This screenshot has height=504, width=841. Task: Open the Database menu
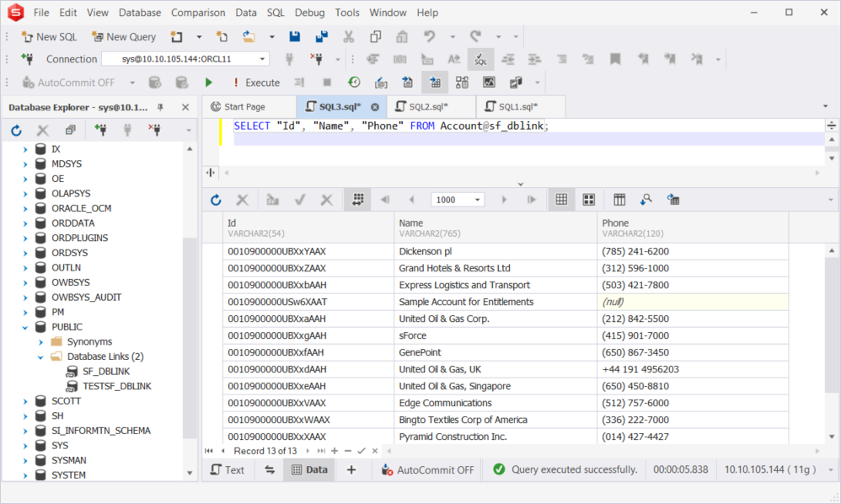point(139,13)
